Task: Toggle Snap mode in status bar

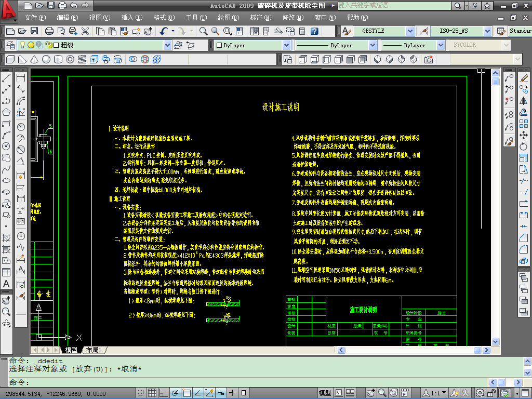Action: tap(141, 393)
